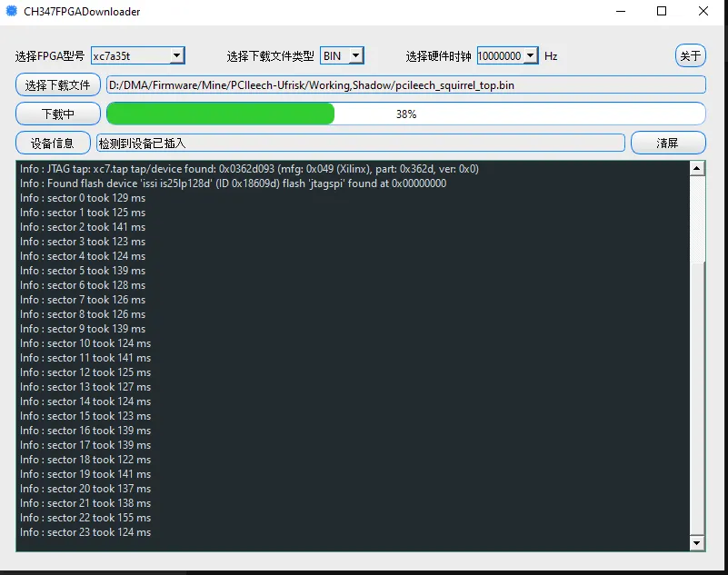
Task: Click the CH347FPGADownloader app icon in title bar
Action: 12,12
